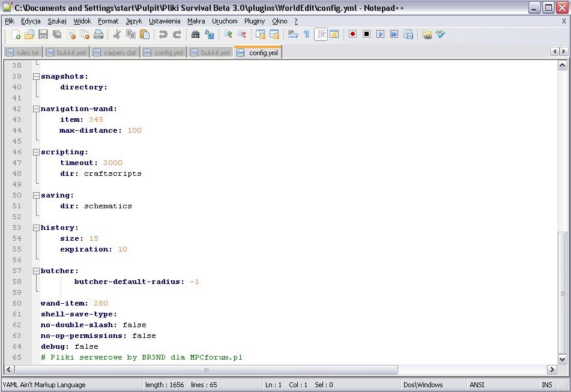
Task: Collapse the saving section fold
Action: (36, 196)
